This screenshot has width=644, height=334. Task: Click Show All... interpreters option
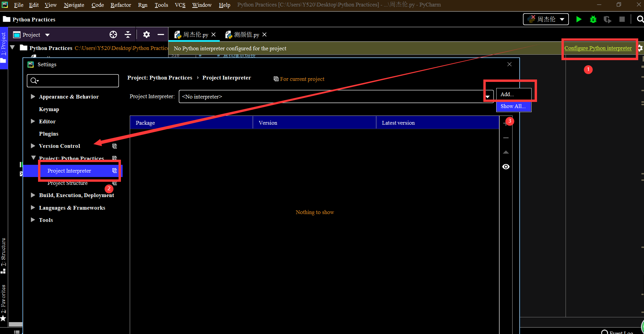(x=514, y=106)
